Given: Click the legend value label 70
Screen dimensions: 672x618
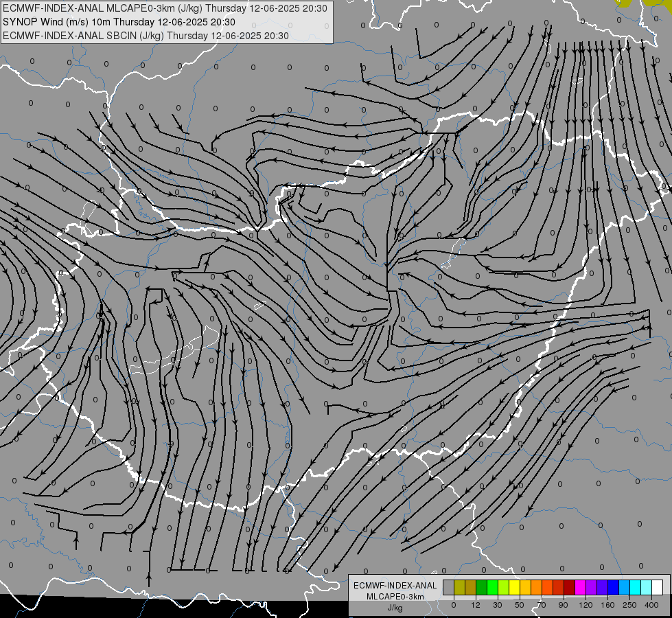Looking at the screenshot, I should pos(542,605).
